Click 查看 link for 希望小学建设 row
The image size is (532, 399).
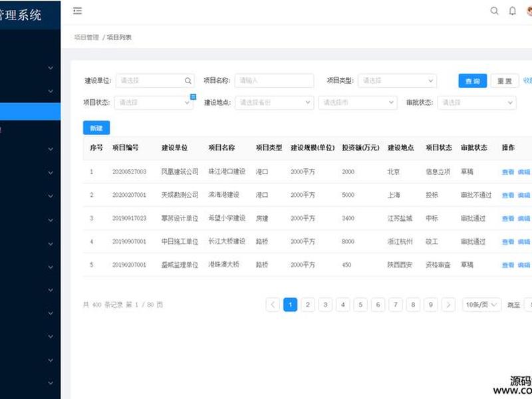click(x=507, y=219)
